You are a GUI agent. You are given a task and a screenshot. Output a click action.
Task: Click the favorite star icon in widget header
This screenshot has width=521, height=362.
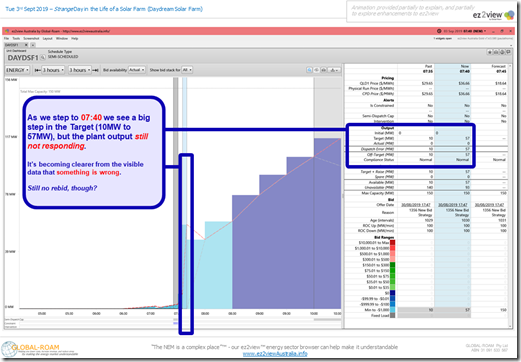click(x=490, y=52)
